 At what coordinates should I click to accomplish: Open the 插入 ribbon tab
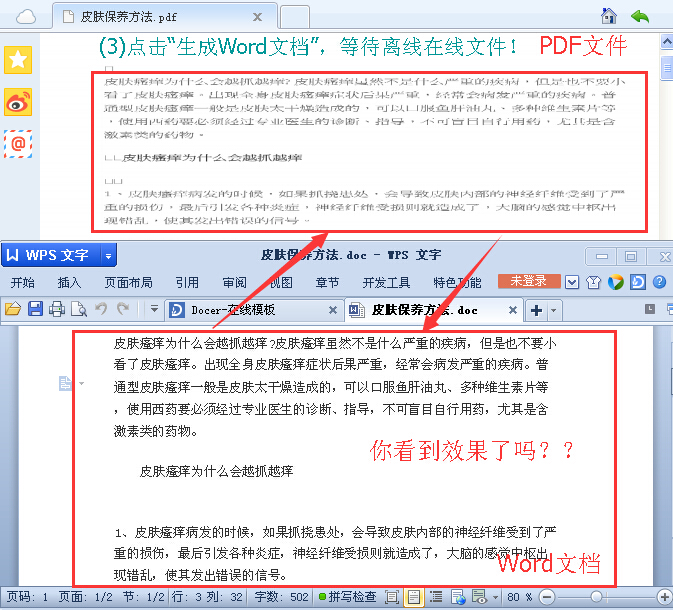pos(69,282)
